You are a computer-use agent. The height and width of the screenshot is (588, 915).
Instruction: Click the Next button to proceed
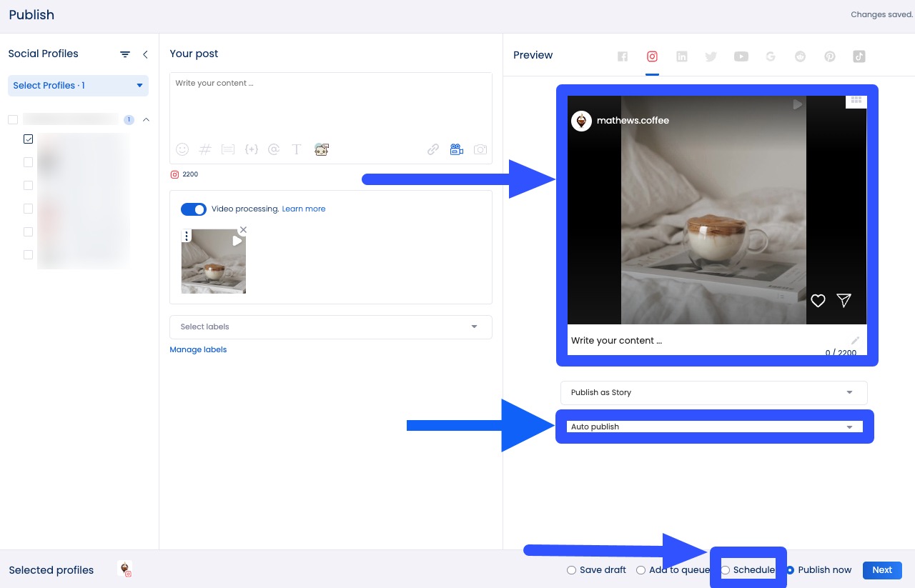881,570
